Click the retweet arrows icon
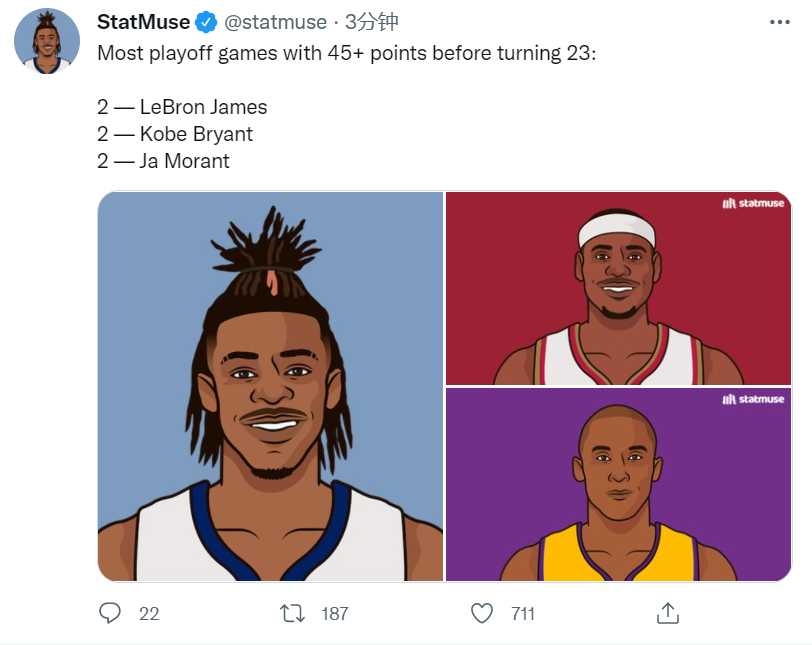The image size is (812, 645). [x=293, y=613]
